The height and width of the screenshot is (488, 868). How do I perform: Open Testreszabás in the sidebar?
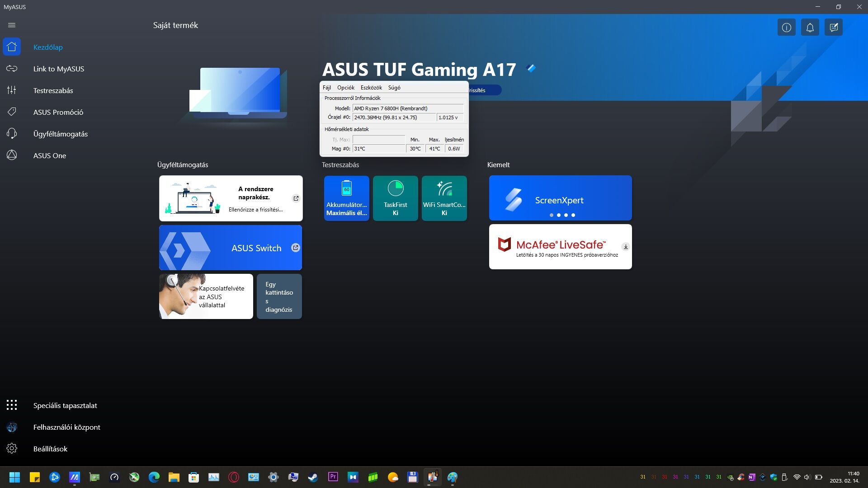(x=53, y=90)
